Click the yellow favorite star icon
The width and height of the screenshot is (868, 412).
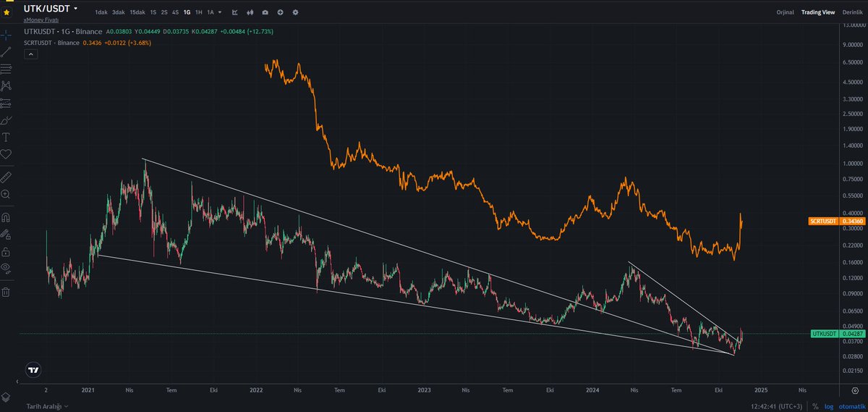7,12
